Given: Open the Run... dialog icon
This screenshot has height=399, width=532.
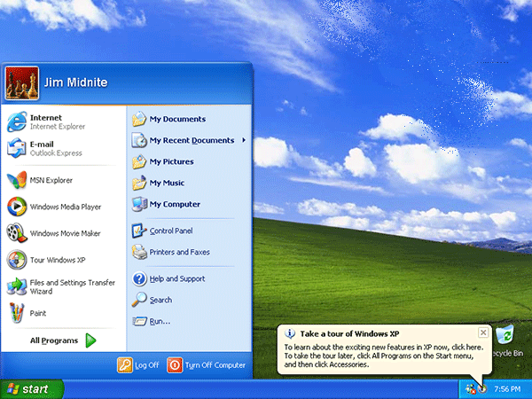Looking at the screenshot, I should (139, 321).
